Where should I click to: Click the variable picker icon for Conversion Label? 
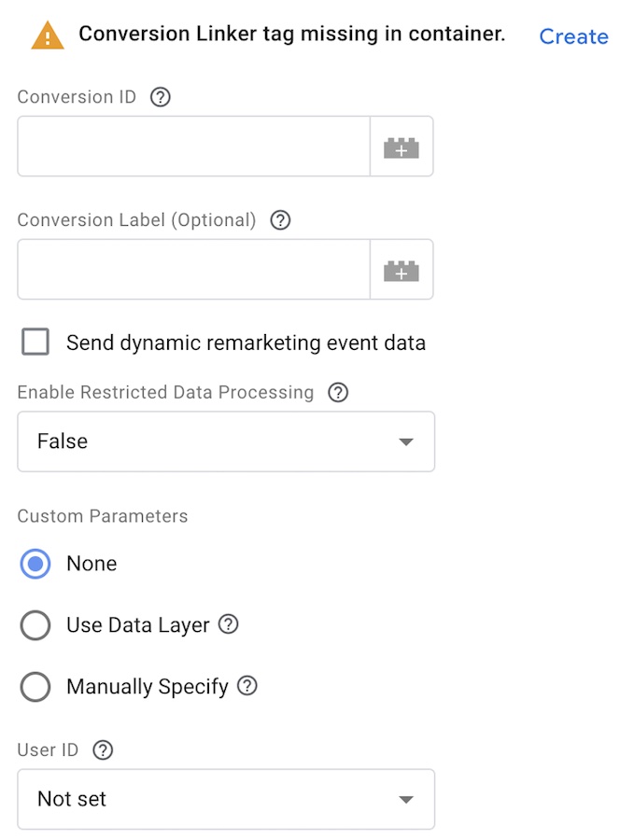[402, 271]
